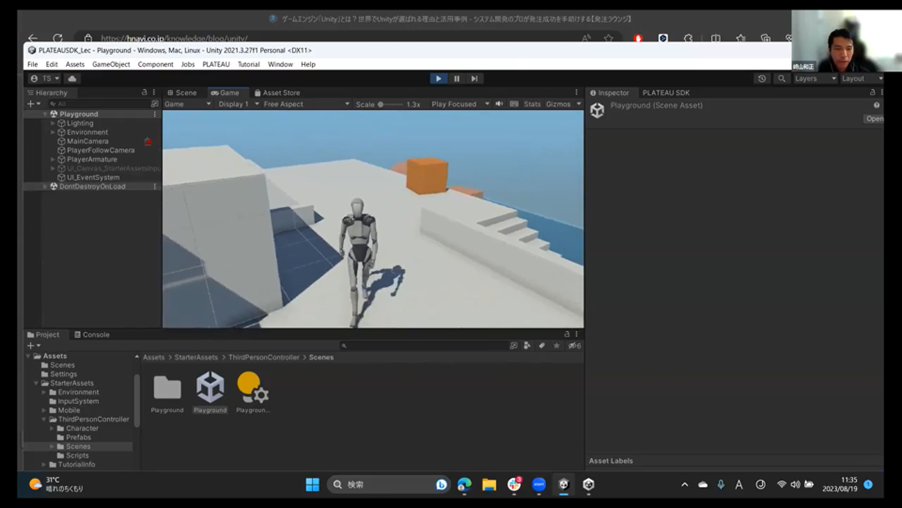Expand the PlayerArmature object

(x=53, y=159)
